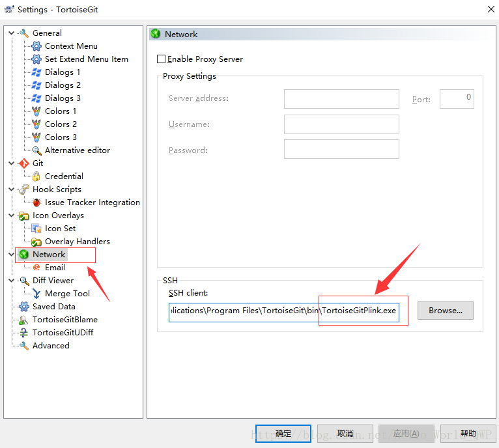Click the Credential padlock icon
The image size is (499, 448).
[36, 176]
